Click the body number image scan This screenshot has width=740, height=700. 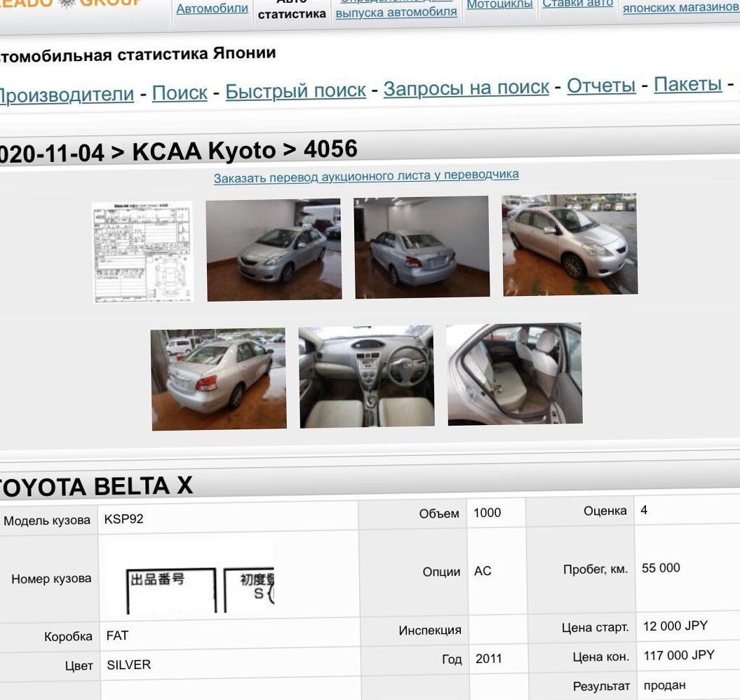[190, 578]
